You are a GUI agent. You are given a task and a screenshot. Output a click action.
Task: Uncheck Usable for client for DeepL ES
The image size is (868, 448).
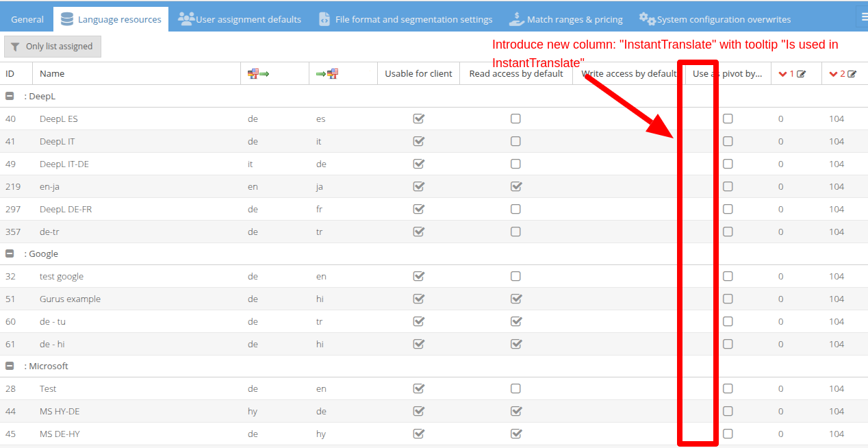(419, 119)
